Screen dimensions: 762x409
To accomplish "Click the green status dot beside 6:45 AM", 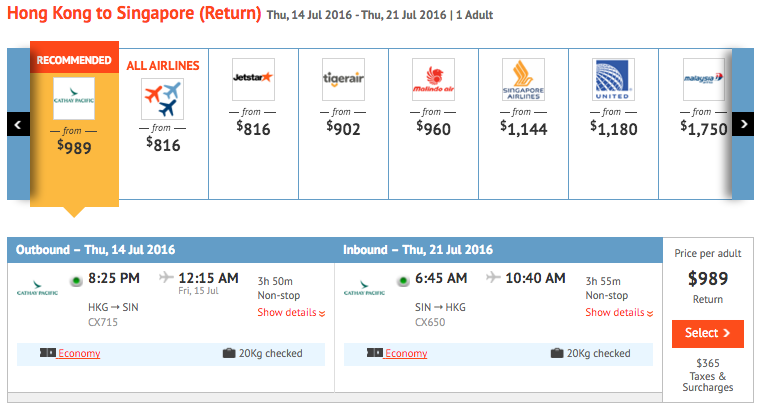I will 403,281.
